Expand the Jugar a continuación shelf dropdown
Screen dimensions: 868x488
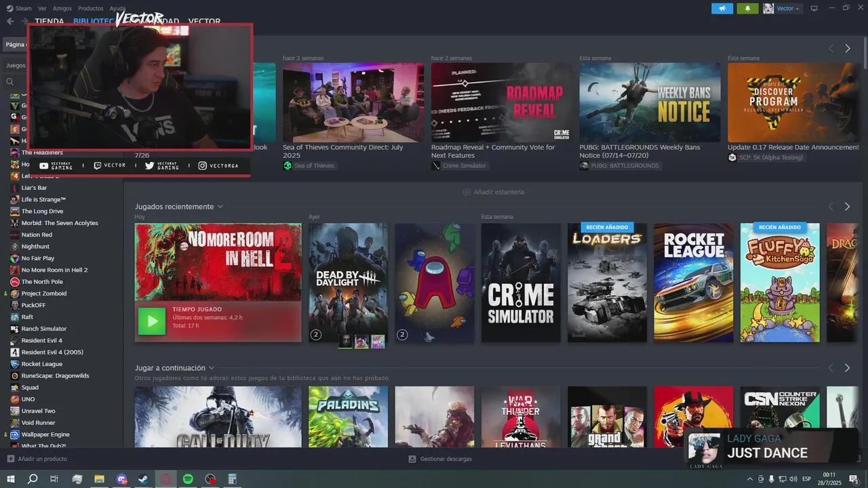tap(212, 368)
